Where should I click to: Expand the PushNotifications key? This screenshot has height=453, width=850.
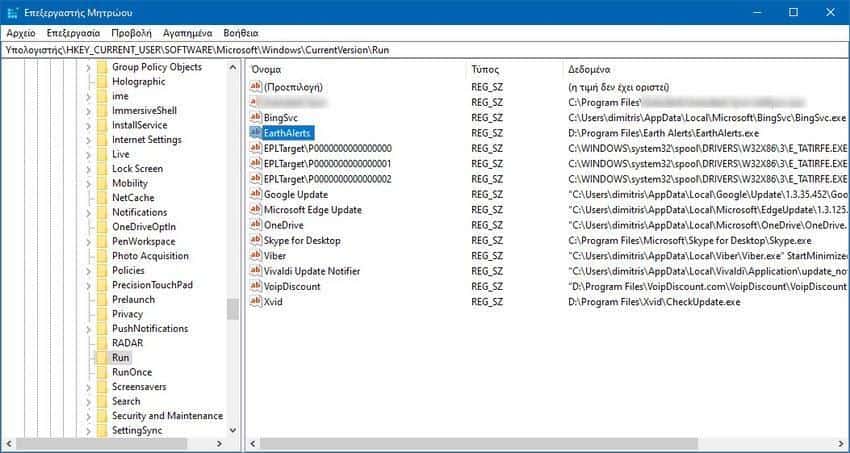88,329
